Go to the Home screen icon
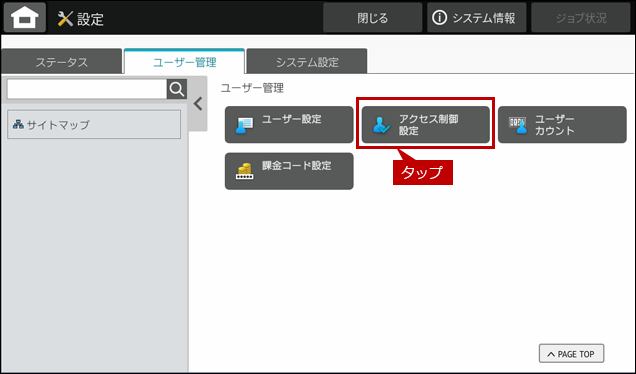The height and width of the screenshot is (374, 636). coord(25,17)
